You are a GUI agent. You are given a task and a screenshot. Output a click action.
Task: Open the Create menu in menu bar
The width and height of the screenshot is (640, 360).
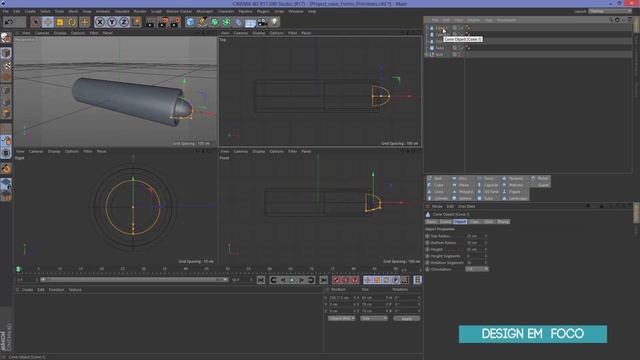(x=30, y=11)
